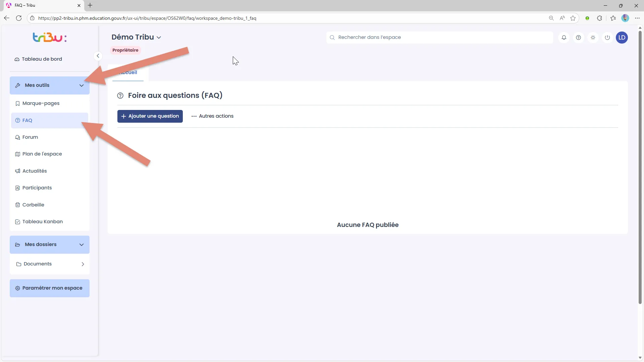644x362 pixels.
Task: Open browser settings and more menu
Action: pyautogui.click(x=637, y=18)
